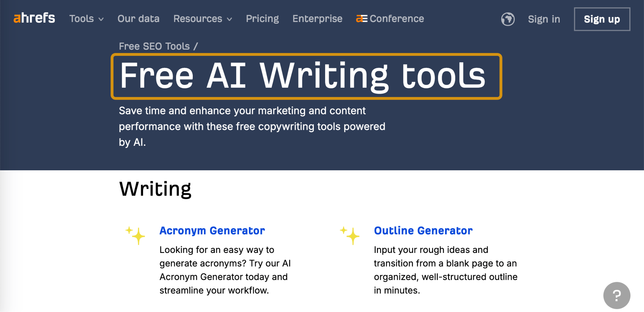Image resolution: width=644 pixels, height=312 pixels.
Task: Click the orange Conference logo icon
Action: pos(361,19)
